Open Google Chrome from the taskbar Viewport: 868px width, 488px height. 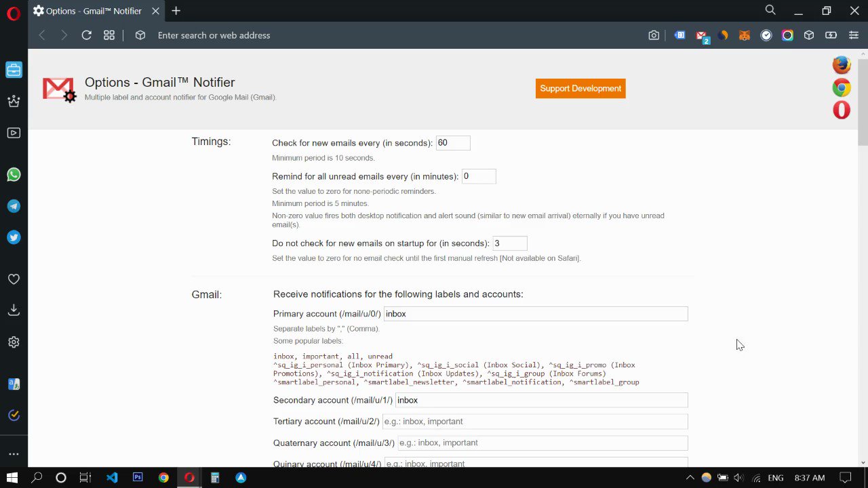163,477
